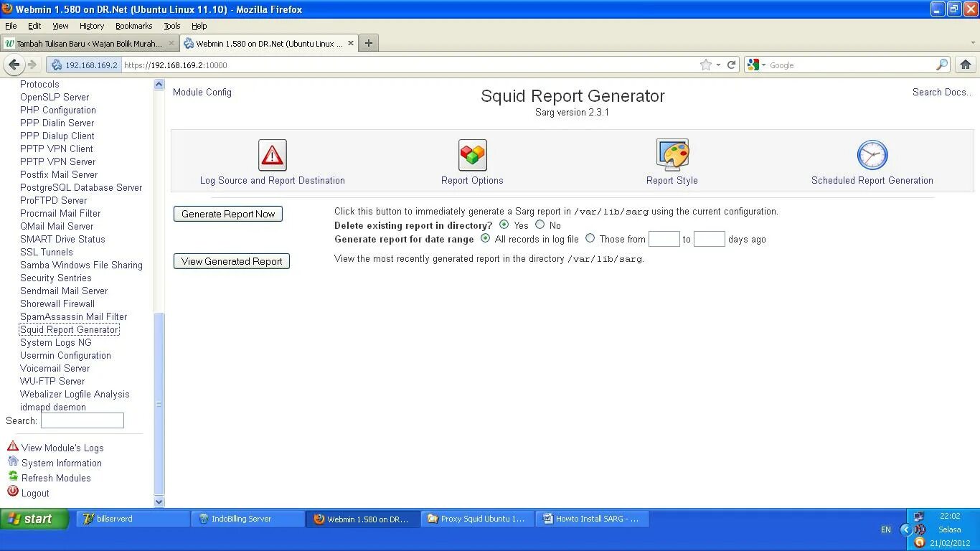The image size is (980, 551).
Task: Open the SpamAssassin Mail Filter link
Action: 73,317
